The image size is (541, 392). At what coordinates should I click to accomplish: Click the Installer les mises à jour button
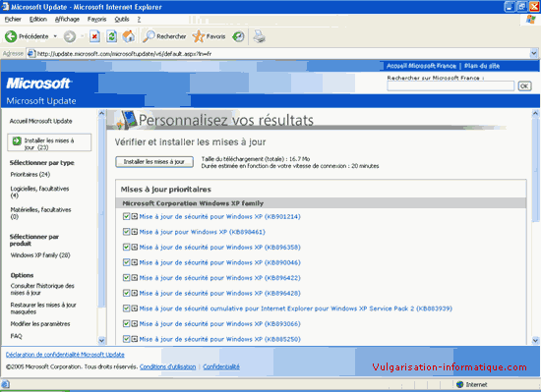pos(154,162)
